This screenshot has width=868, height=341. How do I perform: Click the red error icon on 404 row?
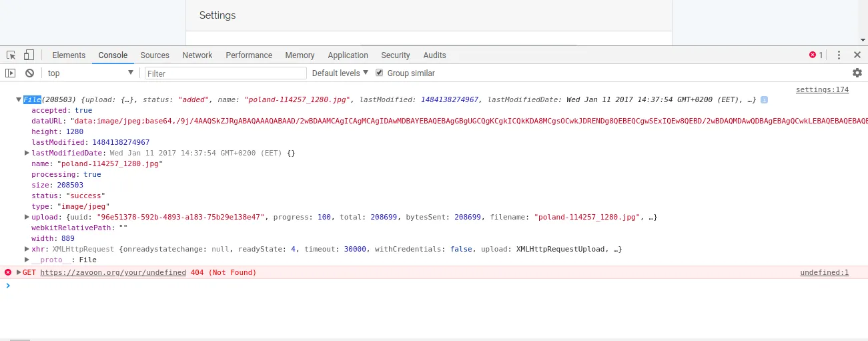tap(8, 272)
